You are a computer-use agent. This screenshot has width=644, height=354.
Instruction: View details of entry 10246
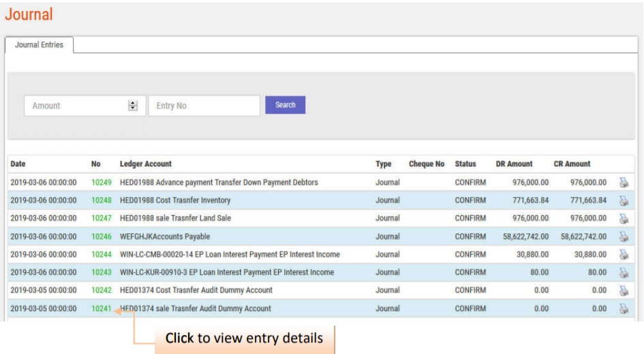pos(101,237)
